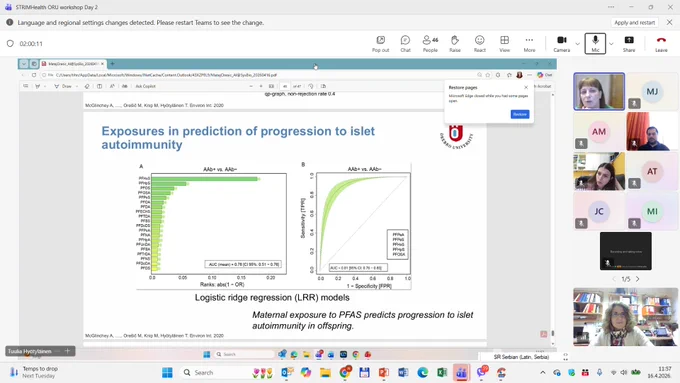The height and width of the screenshot is (383, 680).
Task: Show the People participants list
Action: click(x=430, y=44)
